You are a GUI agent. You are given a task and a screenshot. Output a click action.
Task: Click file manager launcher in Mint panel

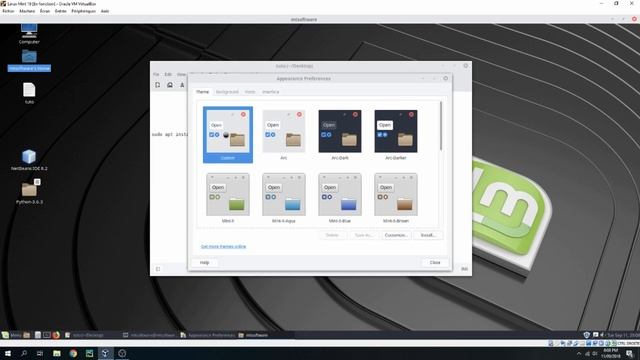27,335
